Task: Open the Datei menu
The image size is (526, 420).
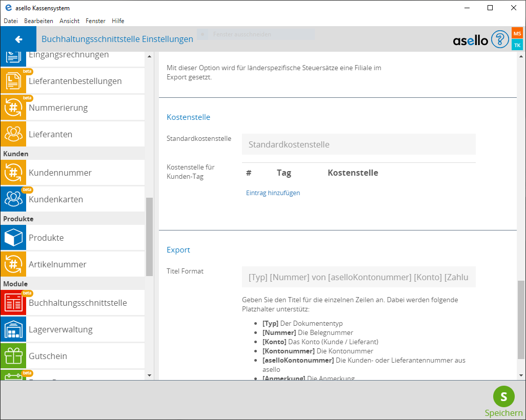Action: tap(11, 21)
